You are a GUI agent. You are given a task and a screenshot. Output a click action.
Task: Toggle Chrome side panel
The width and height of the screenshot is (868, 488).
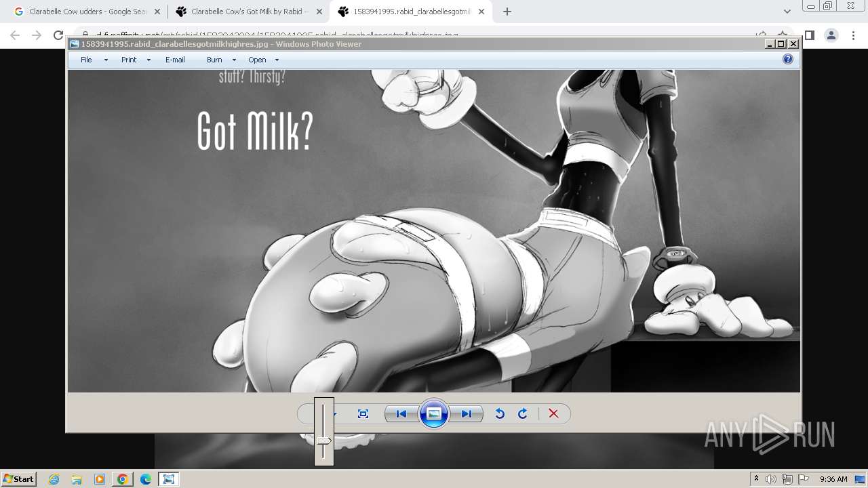[809, 35]
